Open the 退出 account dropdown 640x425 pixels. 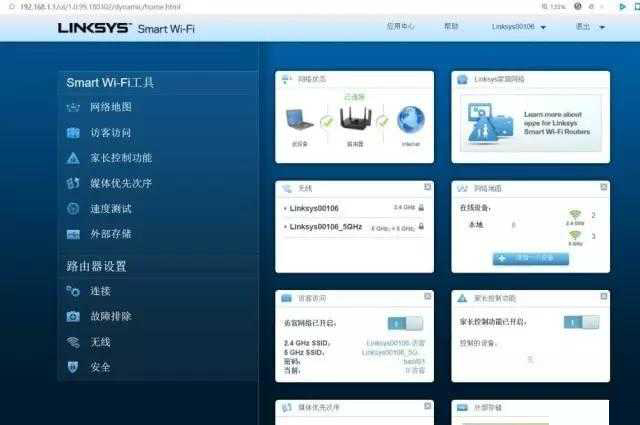[x=590, y=27]
